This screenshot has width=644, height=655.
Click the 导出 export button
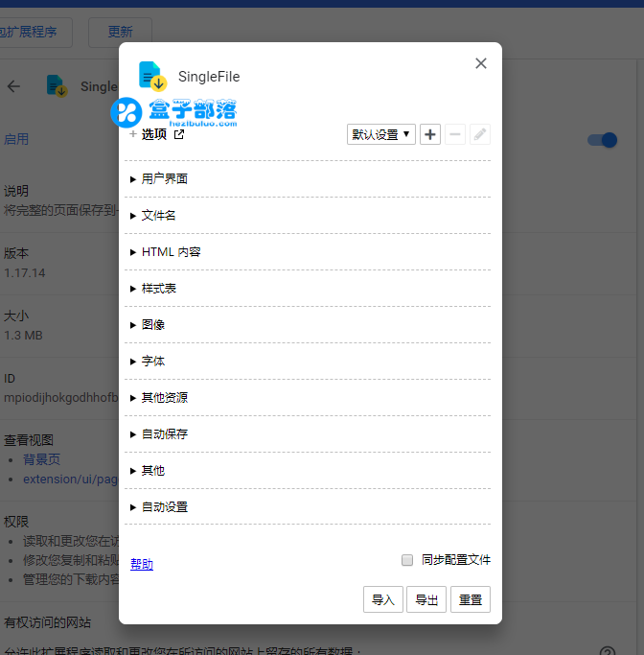426,599
